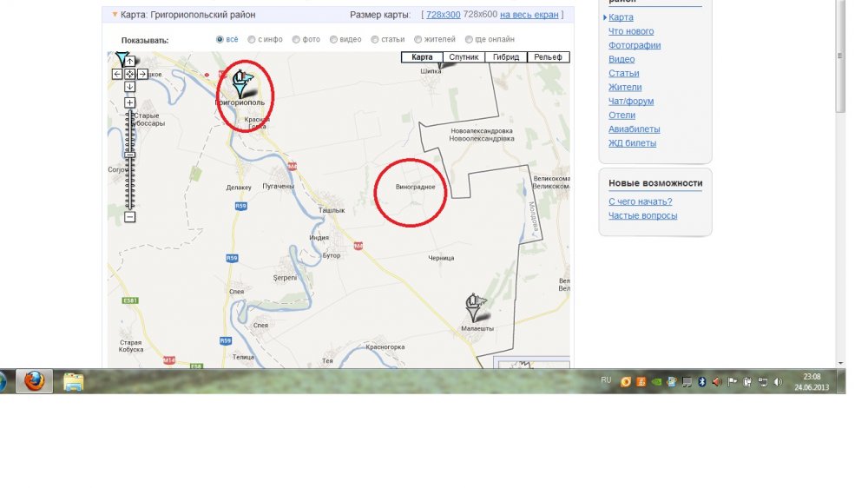
Task: Click the 'Делакеу' label on the map
Action: pos(239,188)
